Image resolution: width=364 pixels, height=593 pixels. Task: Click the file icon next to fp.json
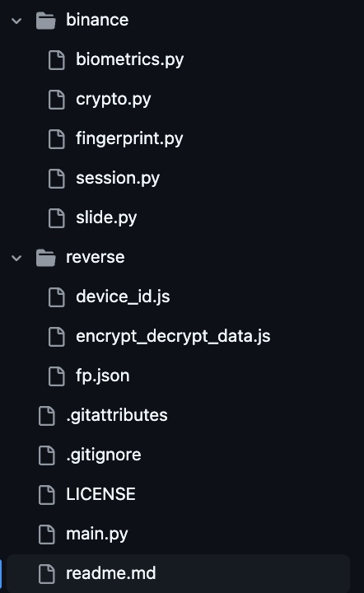[x=57, y=376]
